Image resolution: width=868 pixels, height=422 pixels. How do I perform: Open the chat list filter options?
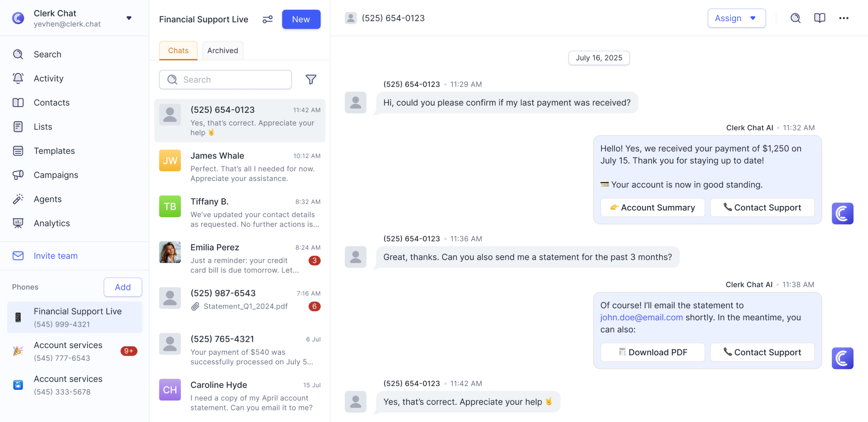click(311, 79)
